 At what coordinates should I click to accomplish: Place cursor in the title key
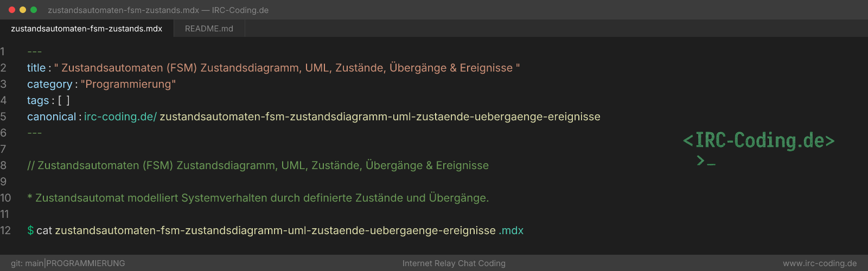(36, 68)
